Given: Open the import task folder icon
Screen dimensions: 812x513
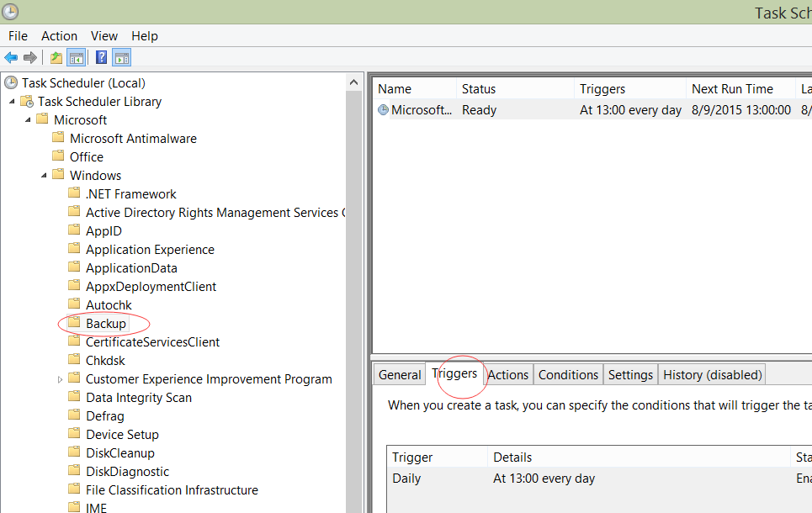Looking at the screenshot, I should pos(55,57).
